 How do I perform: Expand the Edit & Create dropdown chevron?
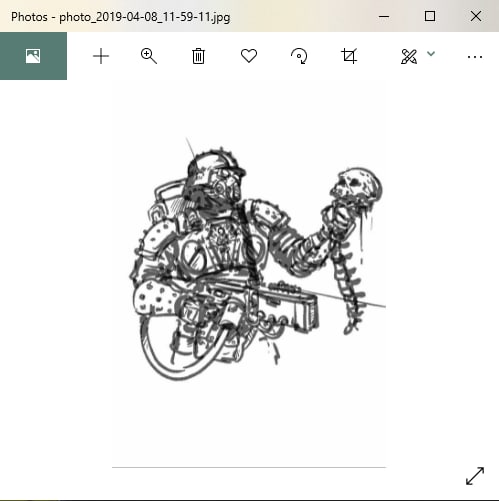(x=431, y=54)
